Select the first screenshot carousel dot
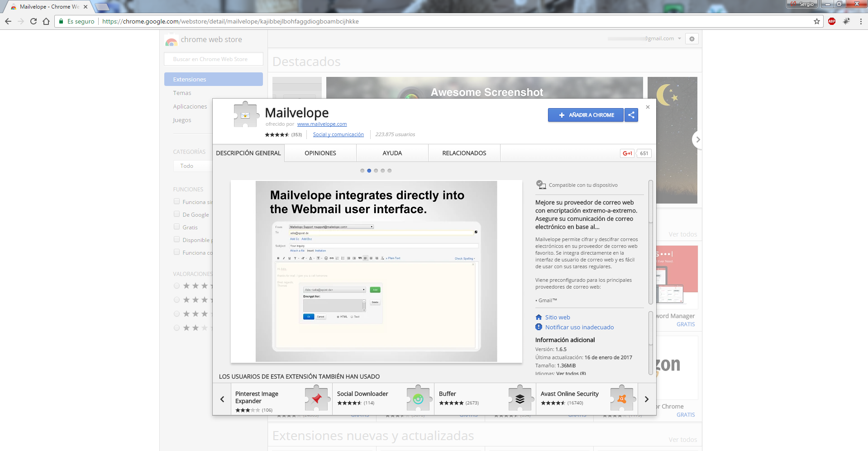Screen dimensions: 868x451 [x=362, y=171]
